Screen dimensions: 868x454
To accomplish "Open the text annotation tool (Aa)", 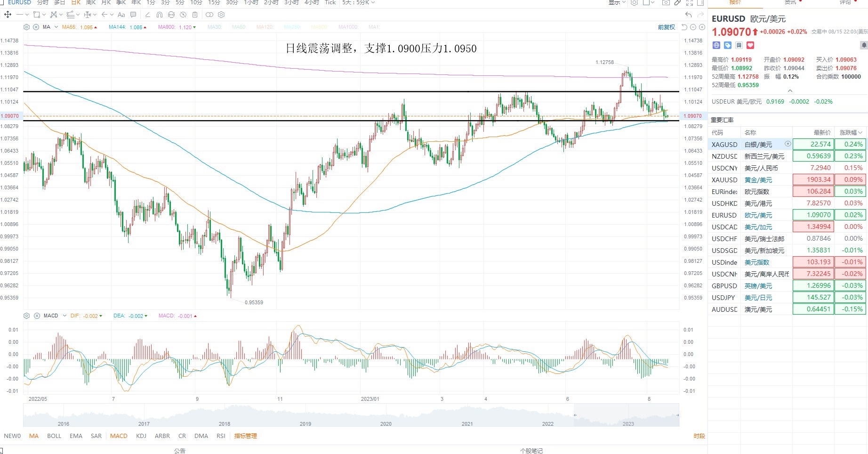I will point(121,15).
